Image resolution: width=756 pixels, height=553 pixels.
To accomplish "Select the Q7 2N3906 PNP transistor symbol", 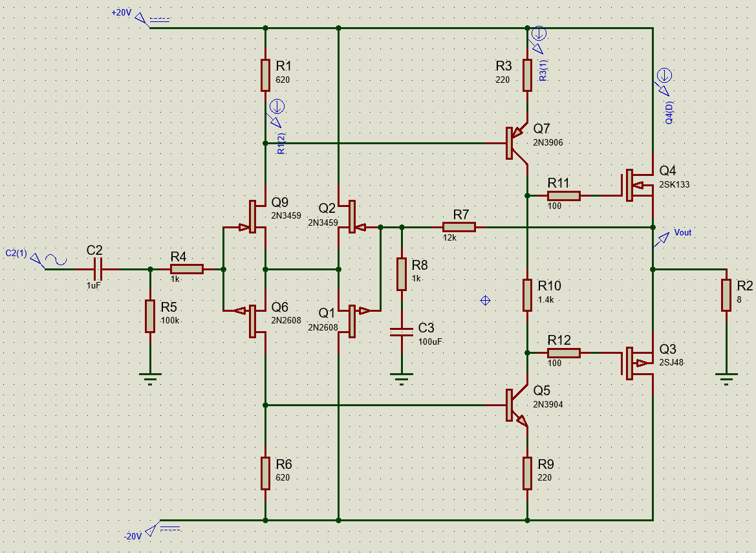I will coord(516,143).
